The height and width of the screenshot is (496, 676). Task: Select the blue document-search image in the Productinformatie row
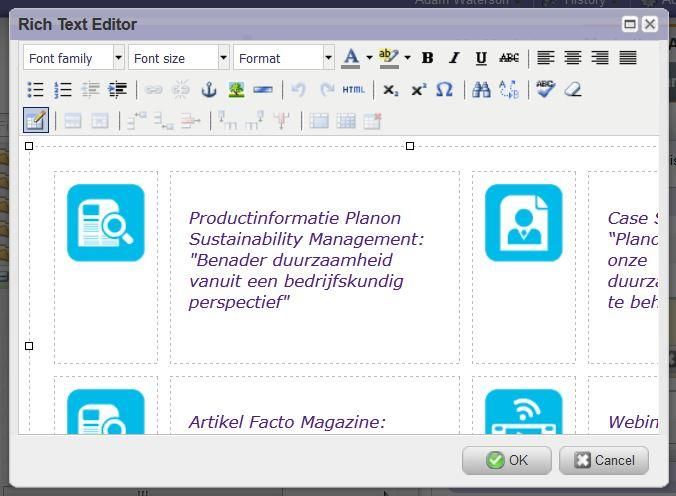106,223
